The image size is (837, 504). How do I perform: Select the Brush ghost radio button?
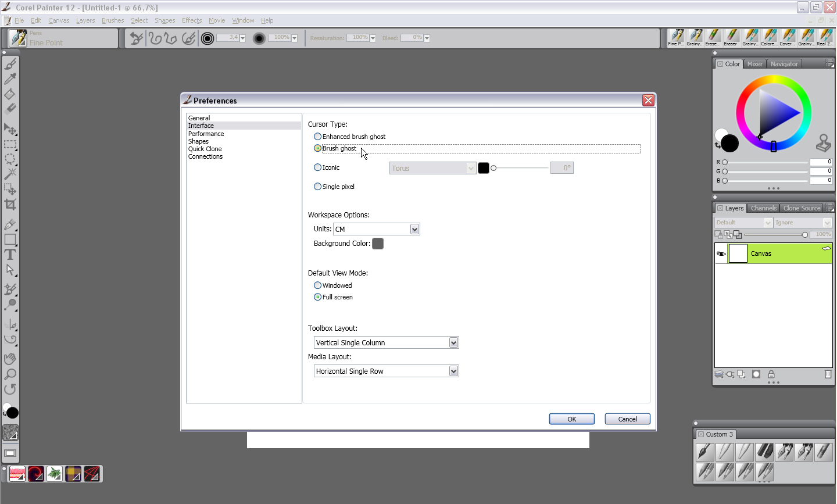317,148
